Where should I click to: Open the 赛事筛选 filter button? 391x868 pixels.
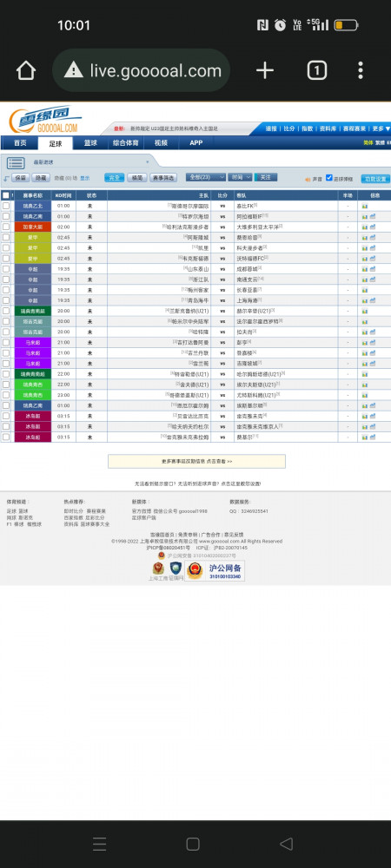[162, 178]
